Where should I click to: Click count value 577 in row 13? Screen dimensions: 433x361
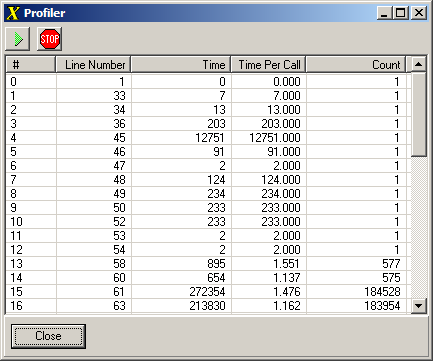391,264
